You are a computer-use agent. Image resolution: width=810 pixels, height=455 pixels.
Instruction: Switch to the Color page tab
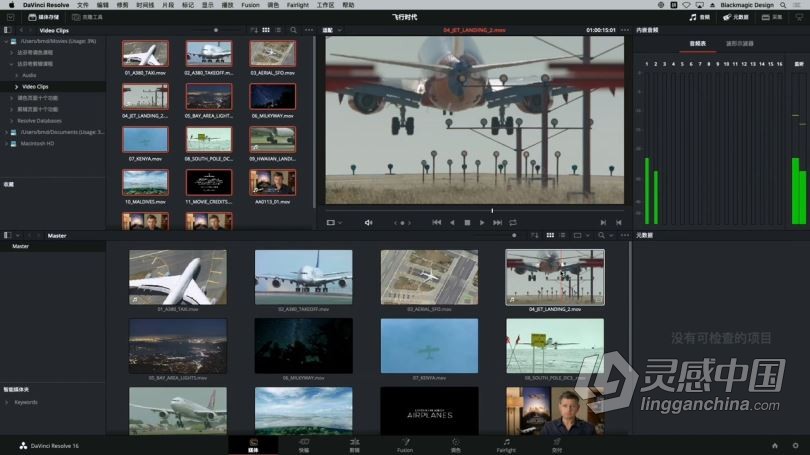point(456,446)
